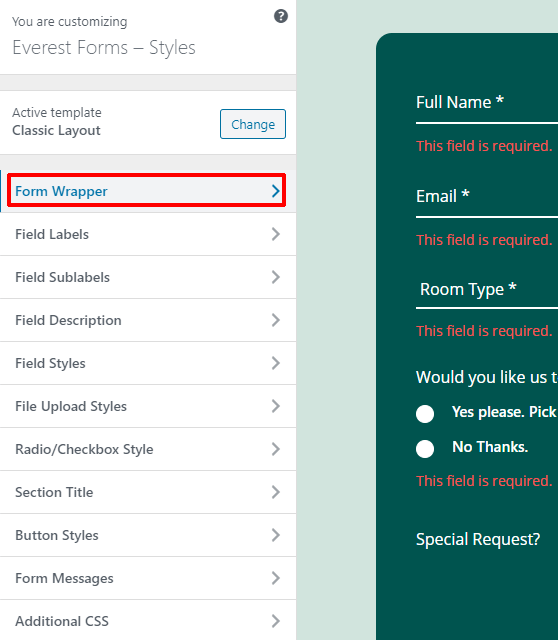
Task: Open the customizer help question mark icon
Action: point(281,16)
